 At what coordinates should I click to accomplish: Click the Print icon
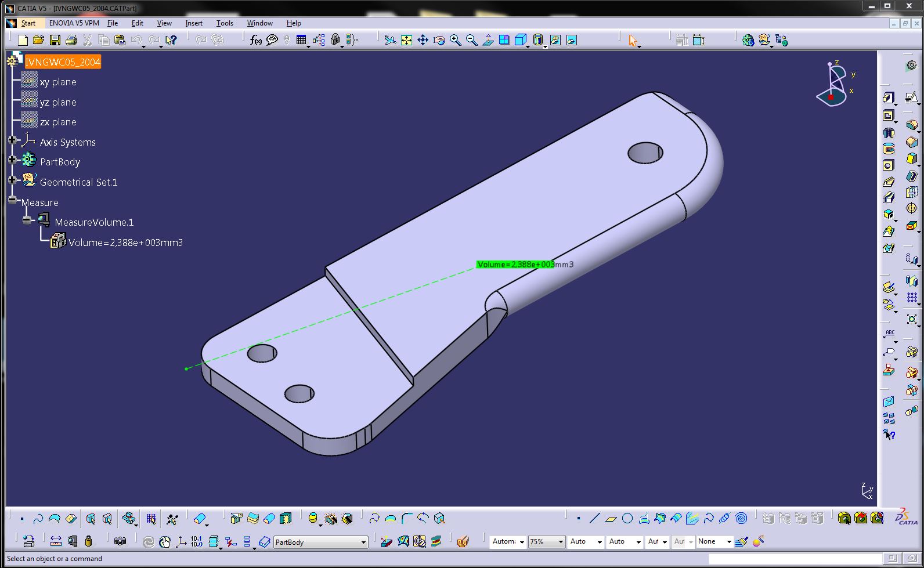click(71, 40)
